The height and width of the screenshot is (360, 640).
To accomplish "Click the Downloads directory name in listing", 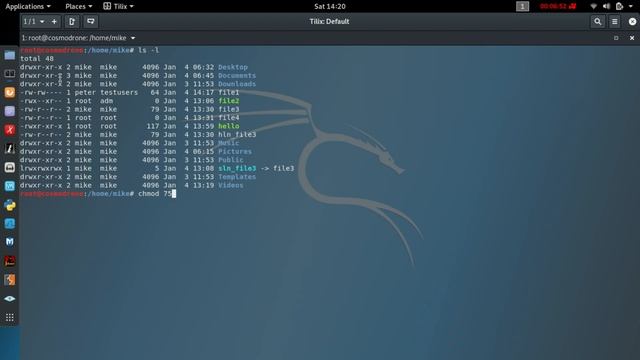I will 237,84.
